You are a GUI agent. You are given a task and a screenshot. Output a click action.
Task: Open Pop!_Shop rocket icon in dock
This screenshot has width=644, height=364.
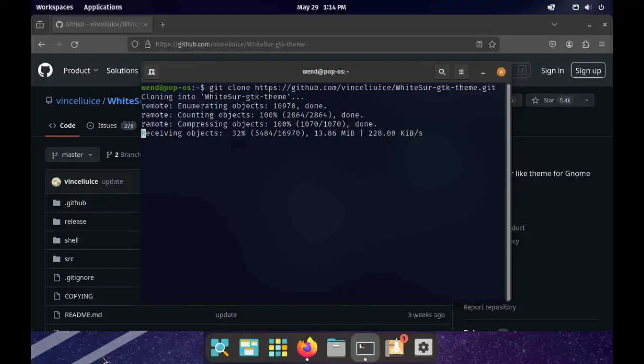point(395,348)
